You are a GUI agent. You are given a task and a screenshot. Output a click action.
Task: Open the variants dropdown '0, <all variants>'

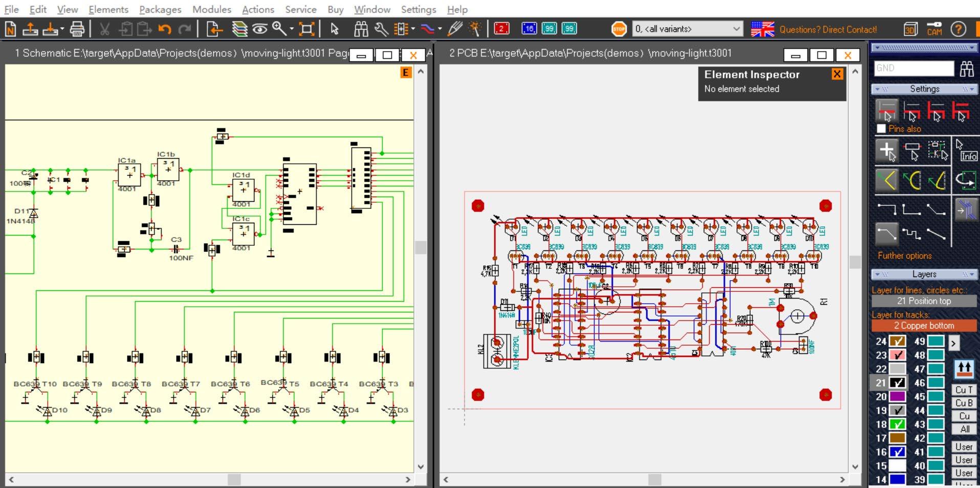[687, 29]
